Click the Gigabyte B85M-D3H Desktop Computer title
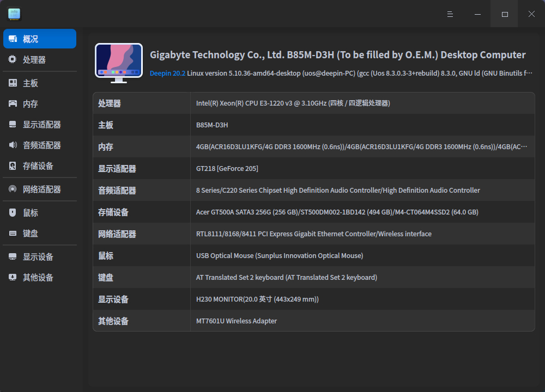The width and height of the screenshot is (545, 392). [x=337, y=55]
